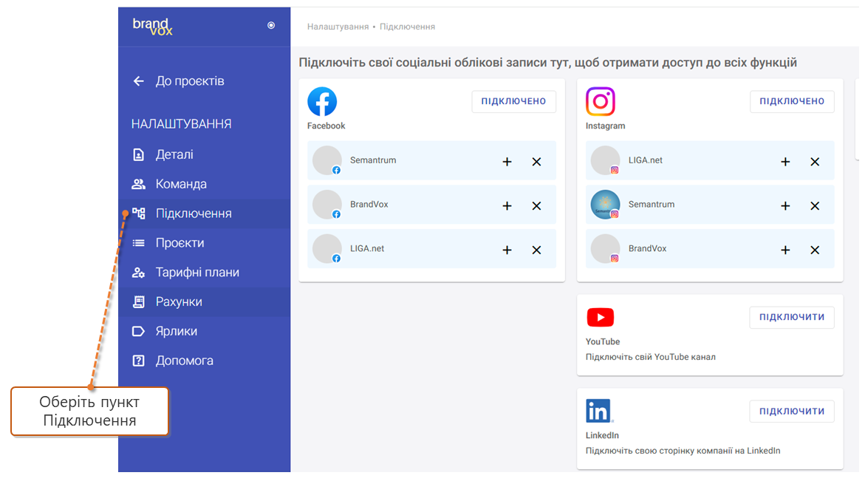Screen dimensions: 868x481
Task: Click the НАЛАШТУВАННЯ section header
Action: point(182,124)
